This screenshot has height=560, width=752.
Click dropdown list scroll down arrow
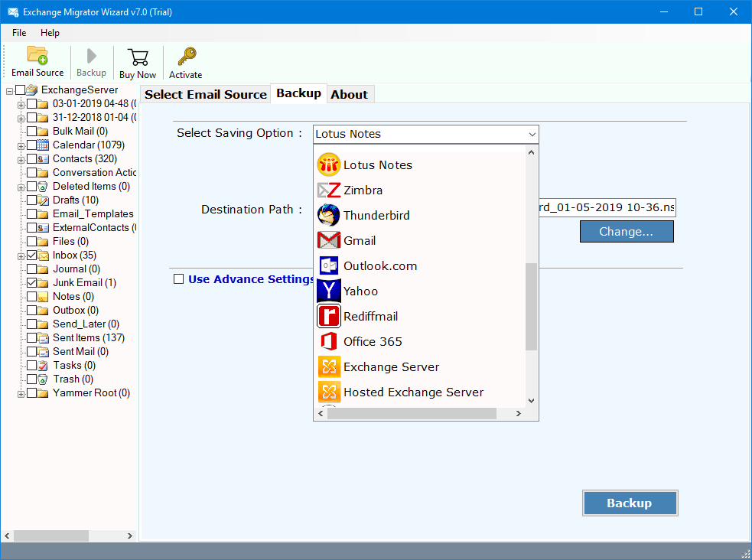pos(531,401)
